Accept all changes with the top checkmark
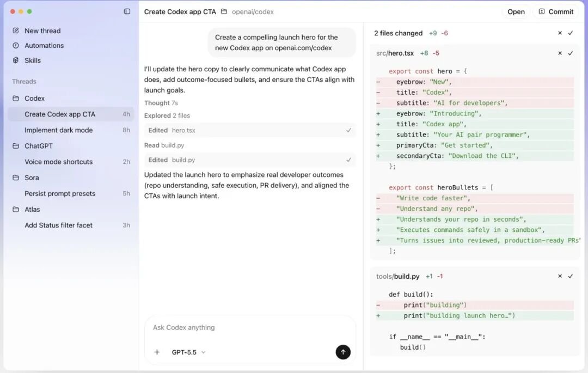The image size is (588, 373). click(571, 33)
